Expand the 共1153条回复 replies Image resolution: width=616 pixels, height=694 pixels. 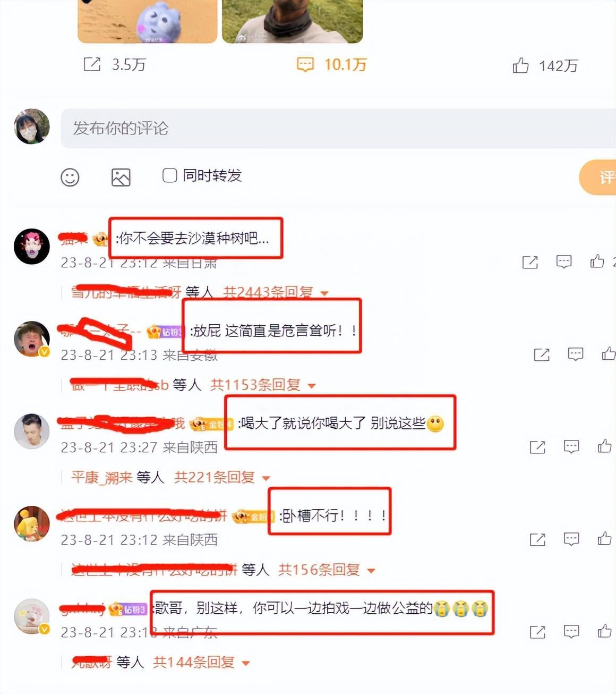[x=263, y=385]
